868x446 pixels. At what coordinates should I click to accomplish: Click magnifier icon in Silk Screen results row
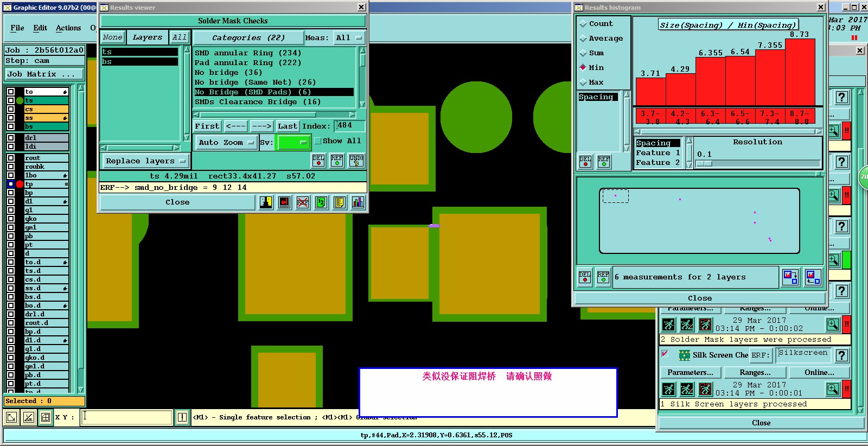(833, 389)
